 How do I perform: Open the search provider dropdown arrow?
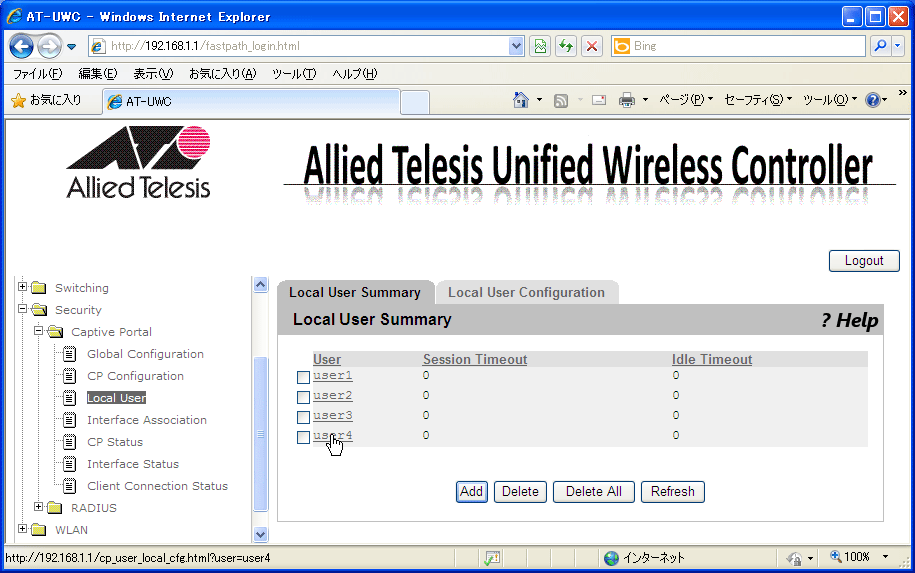click(x=897, y=46)
